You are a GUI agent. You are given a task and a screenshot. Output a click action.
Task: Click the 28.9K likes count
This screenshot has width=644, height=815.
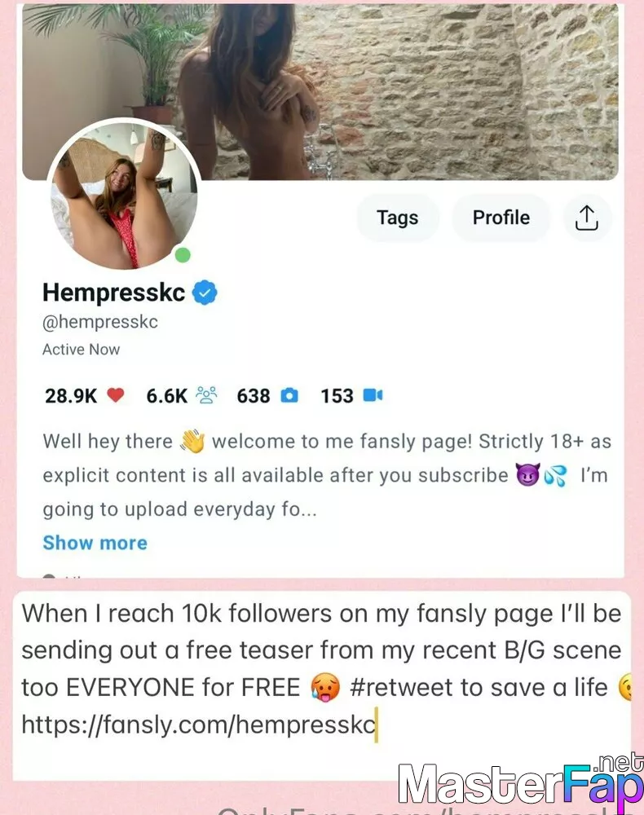[71, 396]
